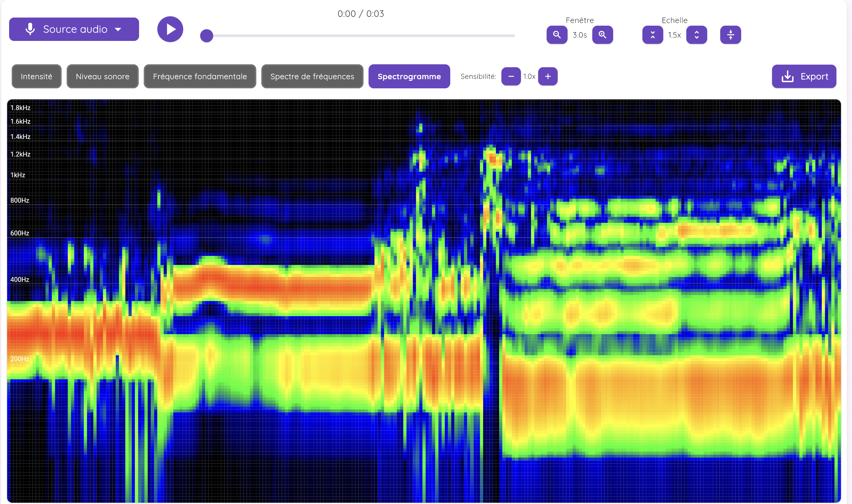The height and width of the screenshot is (504, 852).
Task: Select the Spectrogramme tab
Action: pos(409,76)
